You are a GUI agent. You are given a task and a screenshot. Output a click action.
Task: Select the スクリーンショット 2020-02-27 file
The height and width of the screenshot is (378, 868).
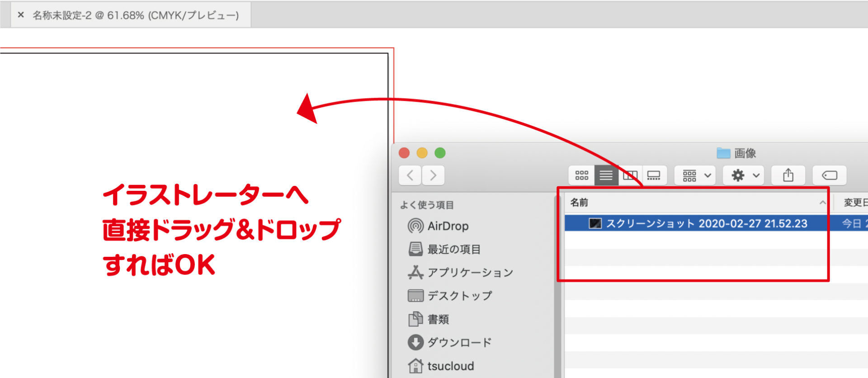706,223
